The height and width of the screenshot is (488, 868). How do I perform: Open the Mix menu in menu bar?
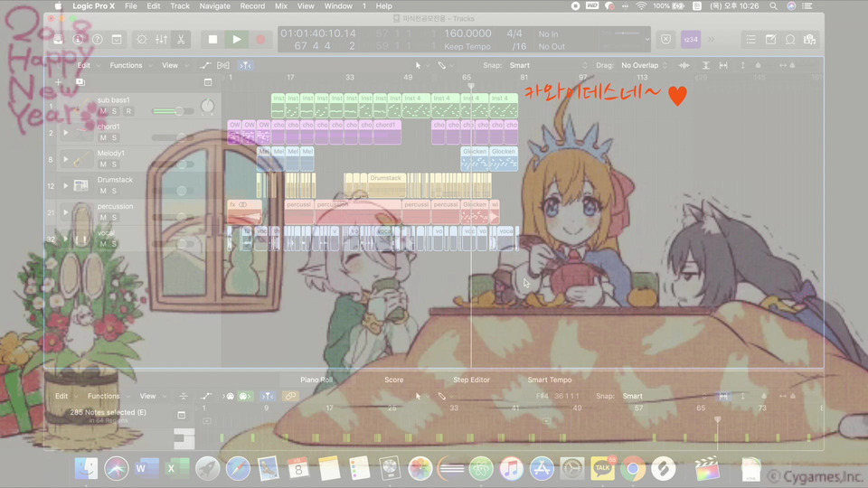280,6
